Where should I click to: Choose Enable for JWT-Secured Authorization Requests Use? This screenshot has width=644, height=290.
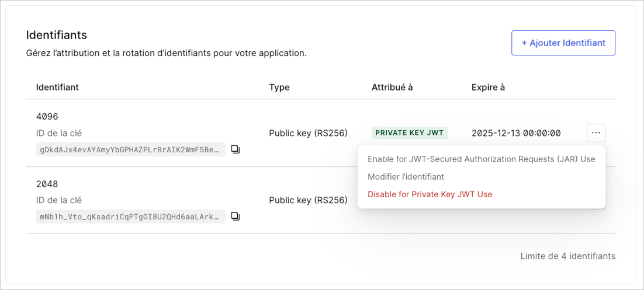pos(482,159)
